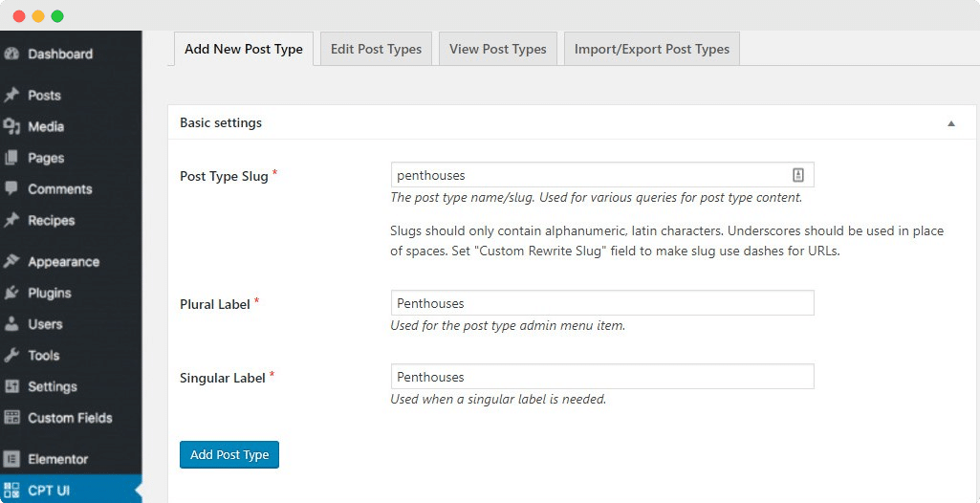Click the Recipes pin icon
The image size is (980, 503).
pyautogui.click(x=11, y=220)
